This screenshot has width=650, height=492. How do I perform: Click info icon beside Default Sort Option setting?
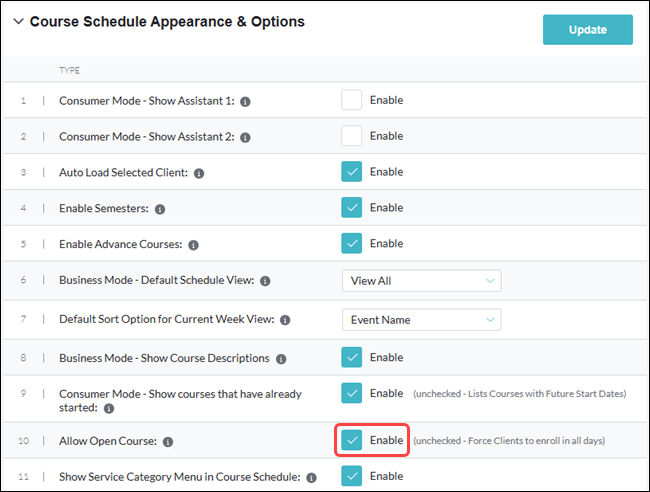[x=285, y=320]
